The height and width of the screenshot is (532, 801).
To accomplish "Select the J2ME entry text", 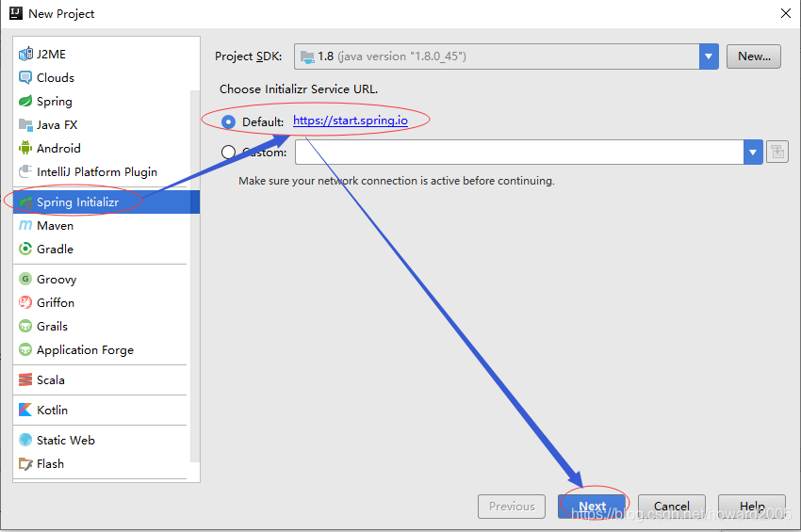I will coord(51,54).
